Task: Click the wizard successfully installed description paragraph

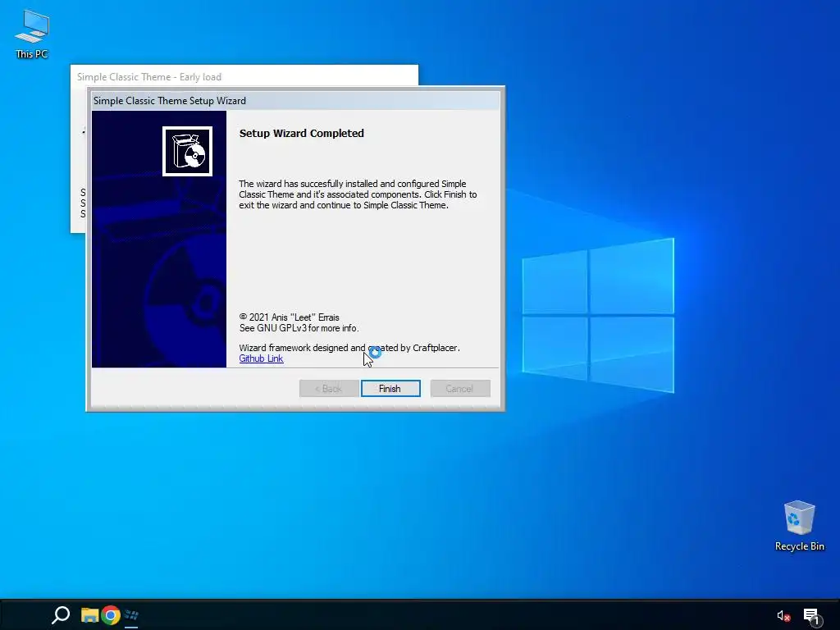Action: point(358,194)
